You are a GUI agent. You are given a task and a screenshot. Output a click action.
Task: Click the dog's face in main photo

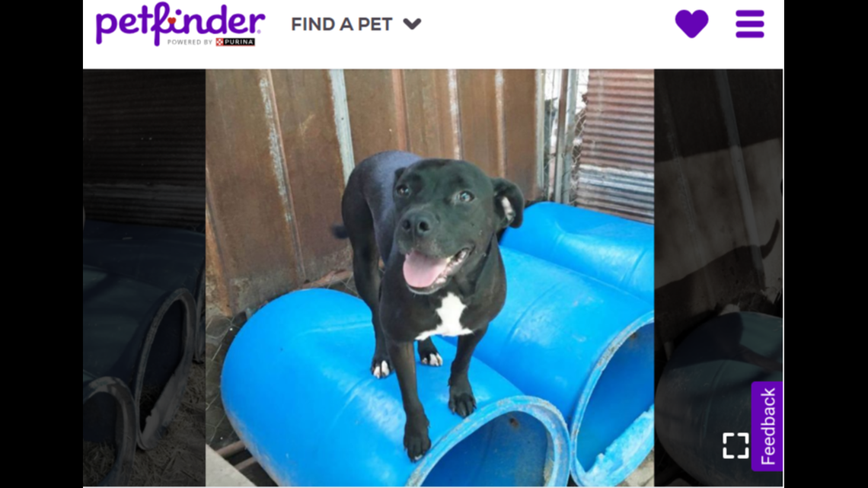click(x=443, y=222)
